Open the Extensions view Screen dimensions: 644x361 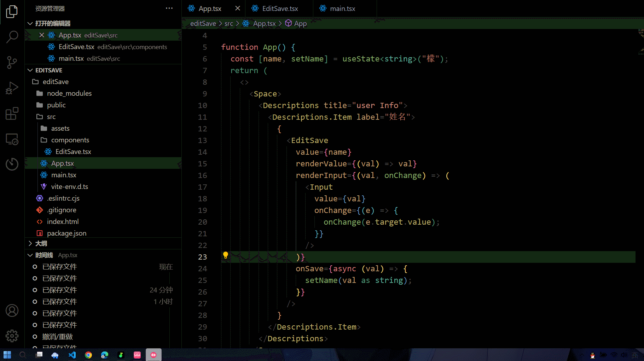pyautogui.click(x=12, y=113)
